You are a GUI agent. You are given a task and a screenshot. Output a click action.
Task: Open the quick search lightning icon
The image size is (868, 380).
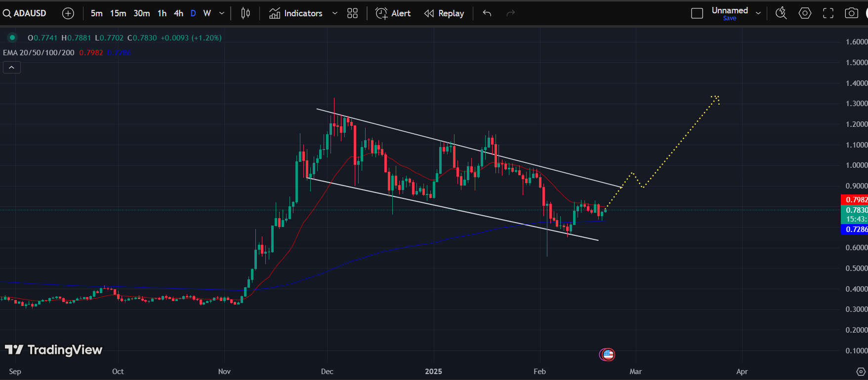coord(781,13)
